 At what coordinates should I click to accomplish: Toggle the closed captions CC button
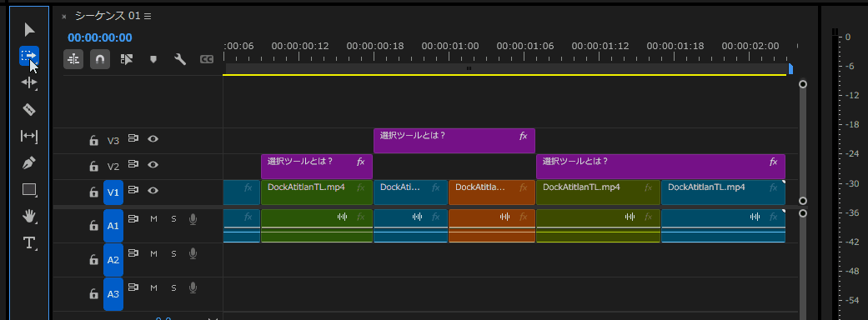(x=207, y=59)
